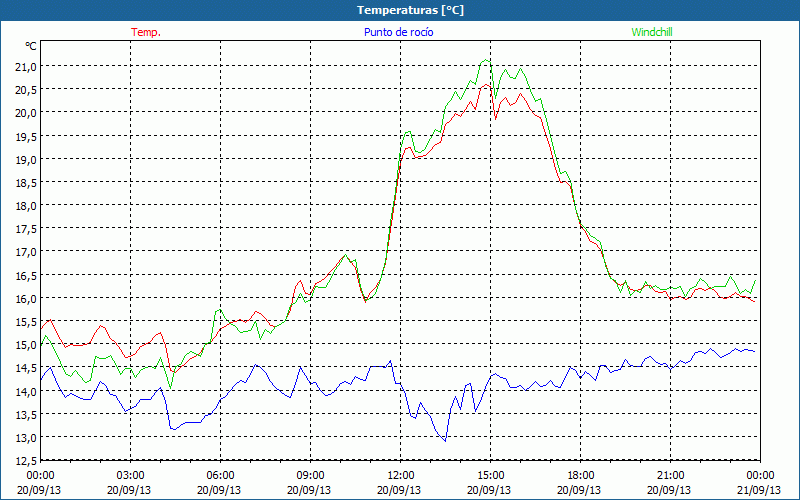
Task: Click the "20,5" y-axis value
Action: [27, 89]
